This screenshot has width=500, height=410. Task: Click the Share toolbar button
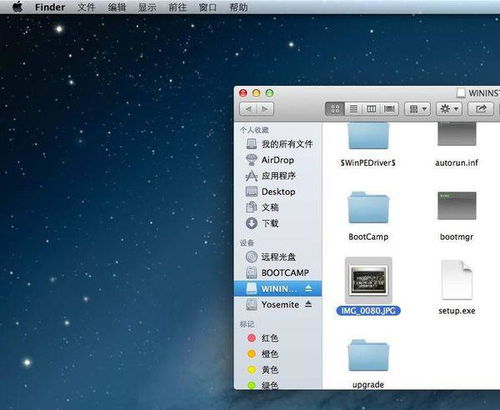tap(481, 109)
